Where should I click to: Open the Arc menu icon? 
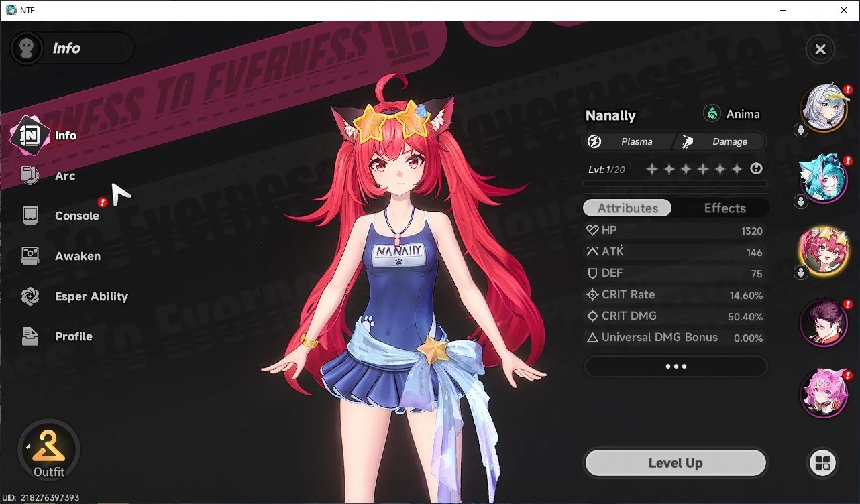(x=30, y=176)
